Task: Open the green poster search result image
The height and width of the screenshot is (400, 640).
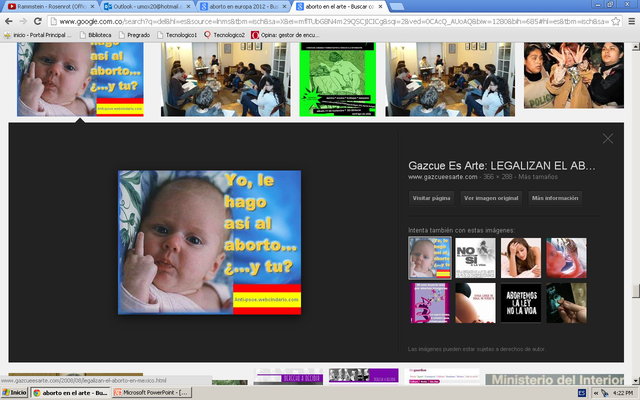Action: 338,79
